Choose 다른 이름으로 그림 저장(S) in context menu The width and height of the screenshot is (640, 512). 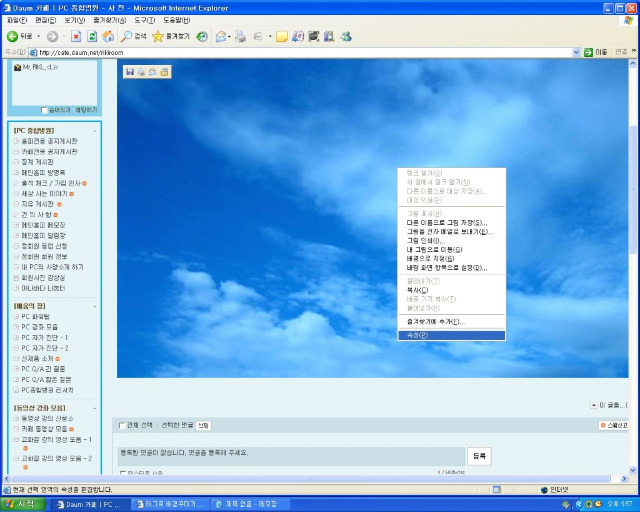(451, 223)
